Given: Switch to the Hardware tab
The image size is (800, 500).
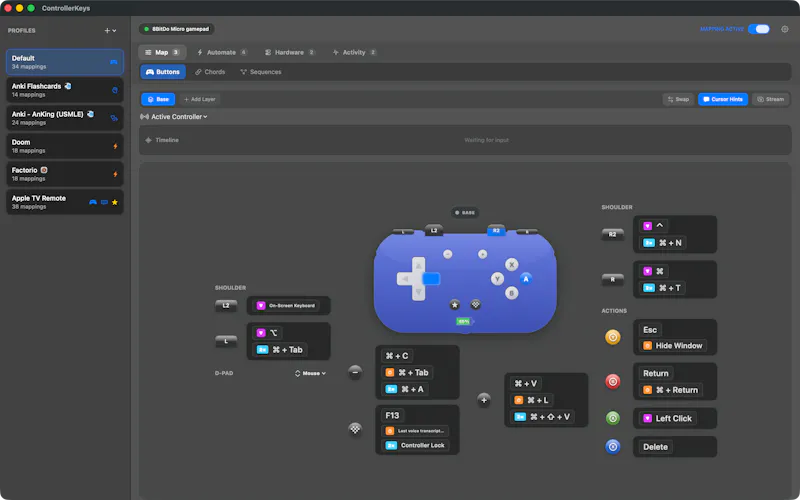Looking at the screenshot, I should point(289,52).
